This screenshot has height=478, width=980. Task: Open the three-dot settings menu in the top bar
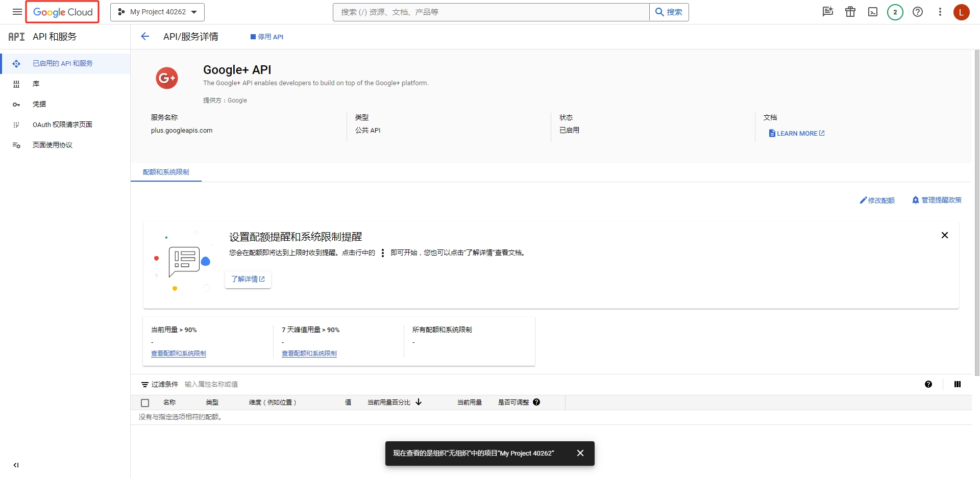tap(940, 12)
